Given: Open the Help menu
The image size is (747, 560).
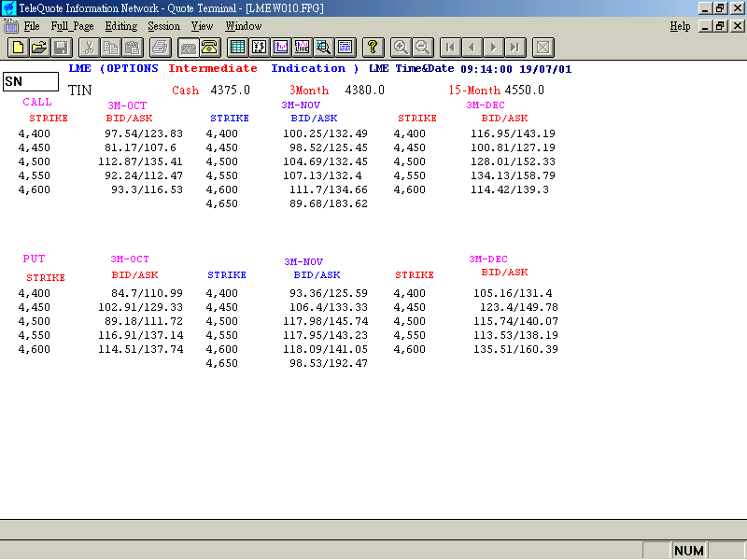Looking at the screenshot, I should coord(680,26).
